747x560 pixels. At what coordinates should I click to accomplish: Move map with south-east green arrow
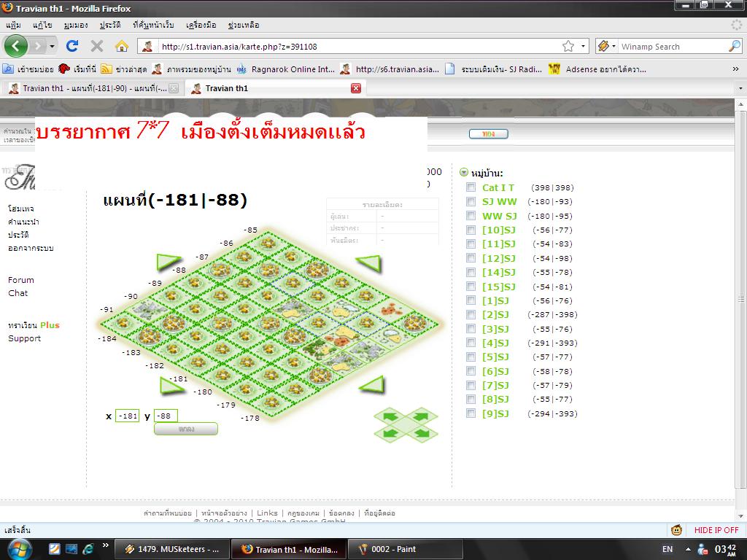click(371, 385)
